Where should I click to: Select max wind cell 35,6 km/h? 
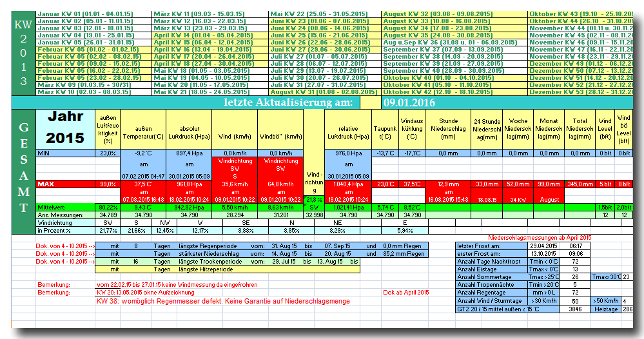pos(235,184)
